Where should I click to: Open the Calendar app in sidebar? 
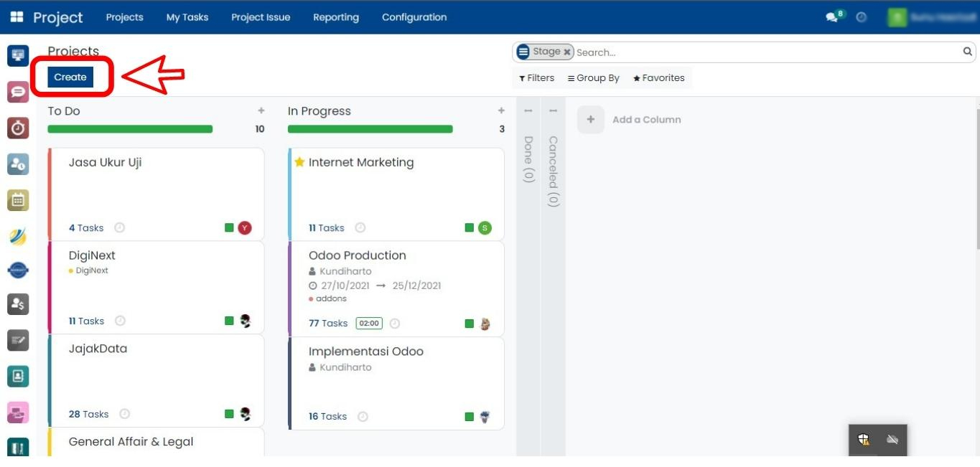(x=18, y=200)
